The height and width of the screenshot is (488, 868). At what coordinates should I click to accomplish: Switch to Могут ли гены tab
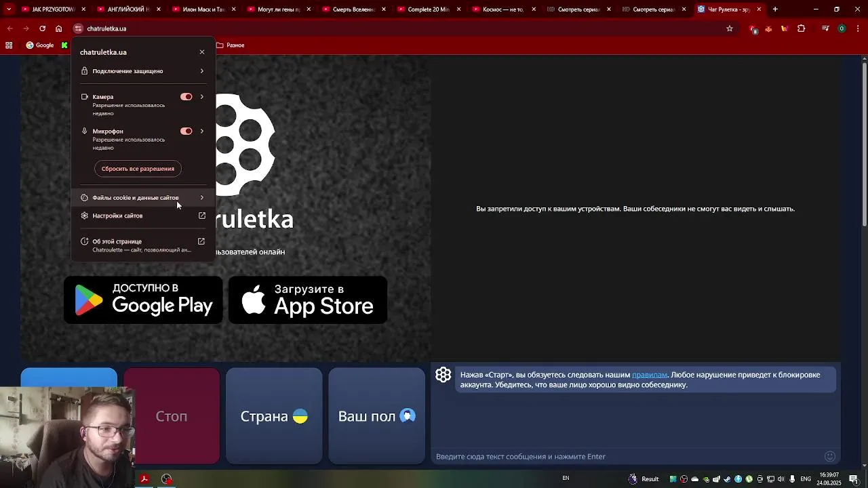[x=279, y=9]
